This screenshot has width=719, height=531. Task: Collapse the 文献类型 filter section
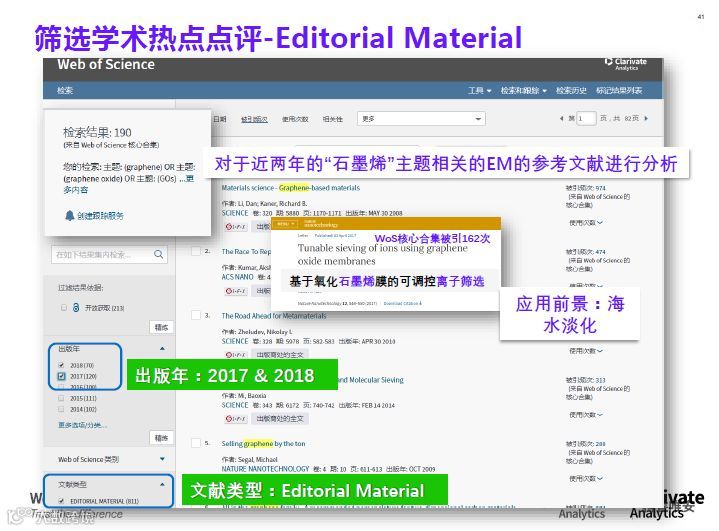(x=162, y=485)
